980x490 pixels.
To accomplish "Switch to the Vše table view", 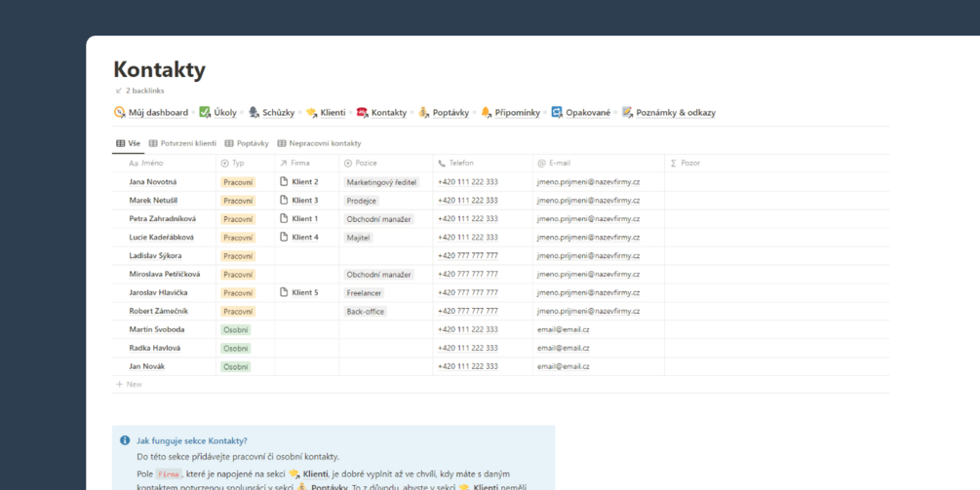I will click(128, 143).
